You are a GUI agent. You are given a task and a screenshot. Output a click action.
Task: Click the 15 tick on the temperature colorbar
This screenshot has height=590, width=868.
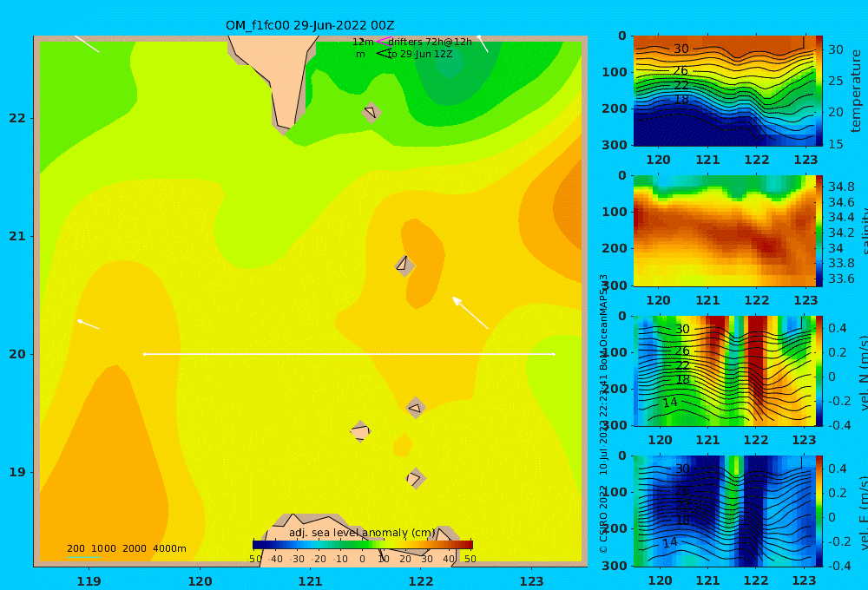point(836,144)
